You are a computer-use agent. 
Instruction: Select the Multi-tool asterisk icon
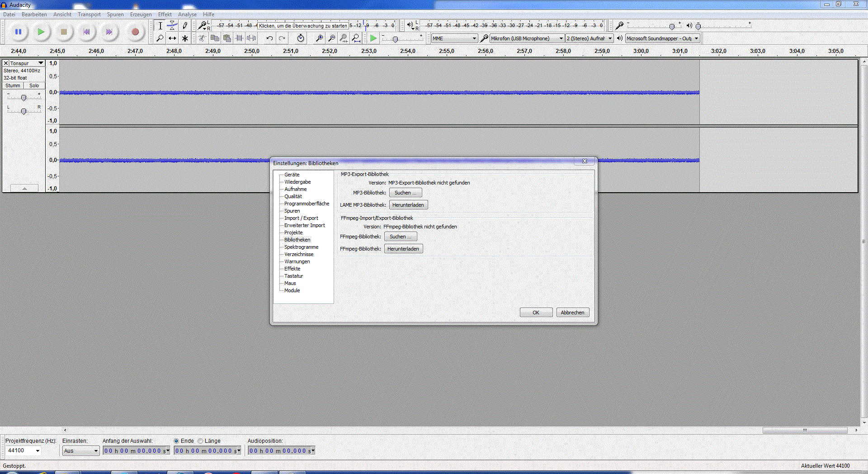click(185, 38)
